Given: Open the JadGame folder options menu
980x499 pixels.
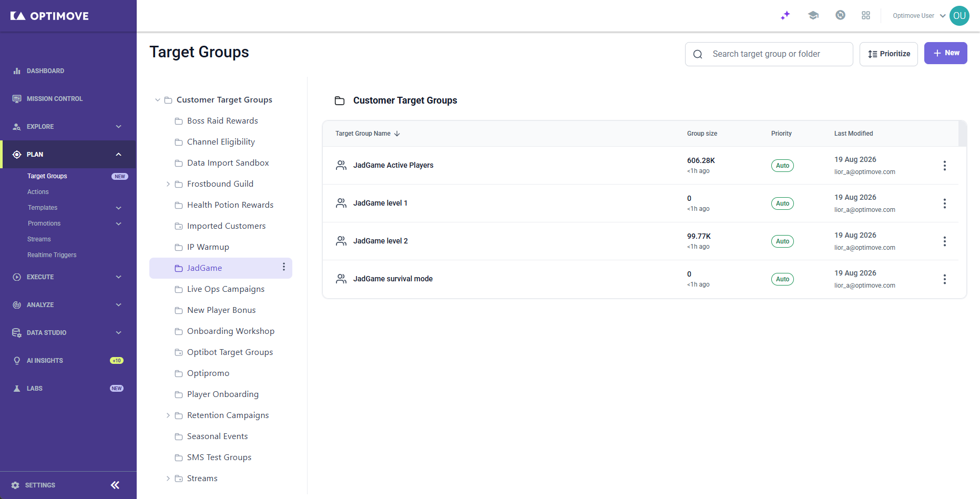Looking at the screenshot, I should point(284,267).
